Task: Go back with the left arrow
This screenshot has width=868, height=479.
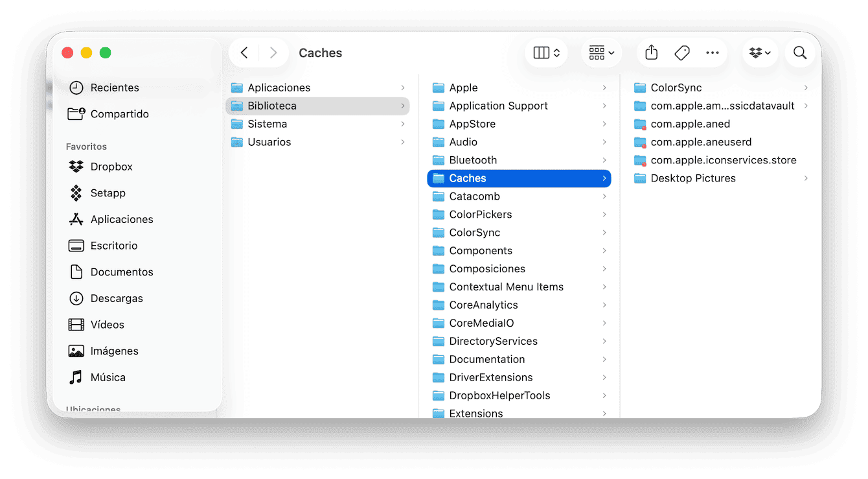Action: coord(244,53)
